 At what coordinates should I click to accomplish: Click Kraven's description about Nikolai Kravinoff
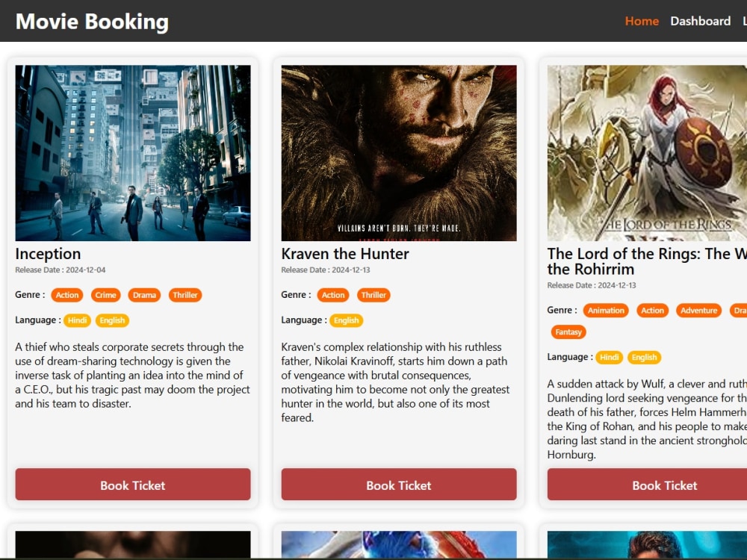tap(396, 382)
